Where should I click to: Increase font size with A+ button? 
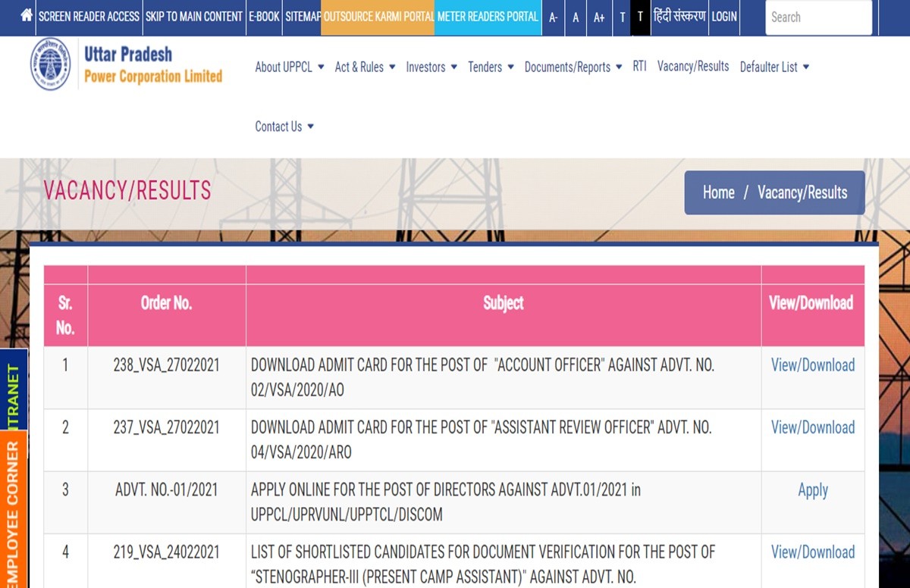599,17
